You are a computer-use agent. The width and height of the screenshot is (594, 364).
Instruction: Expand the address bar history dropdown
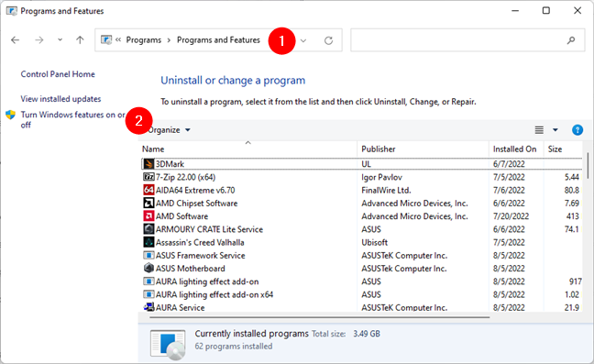tap(303, 40)
